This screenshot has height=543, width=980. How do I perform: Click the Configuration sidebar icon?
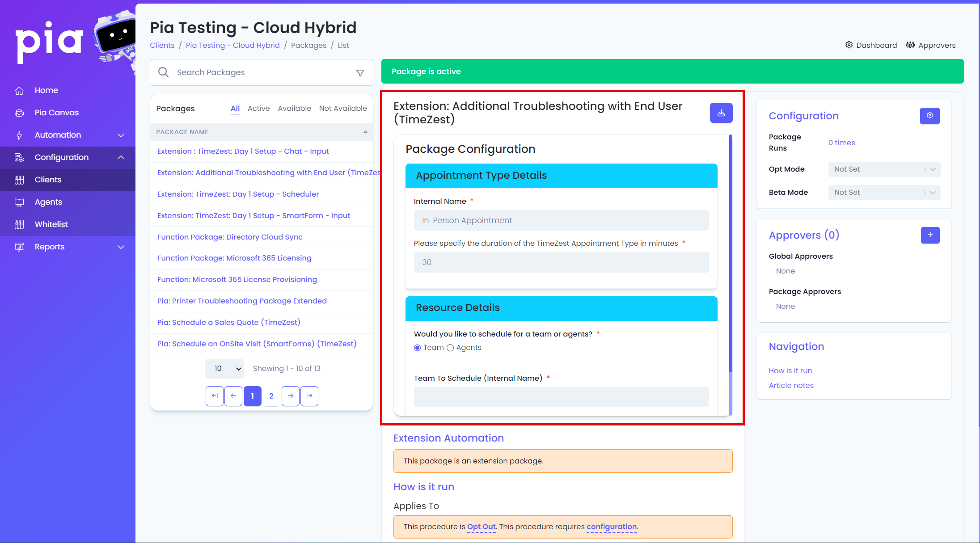[x=19, y=157]
